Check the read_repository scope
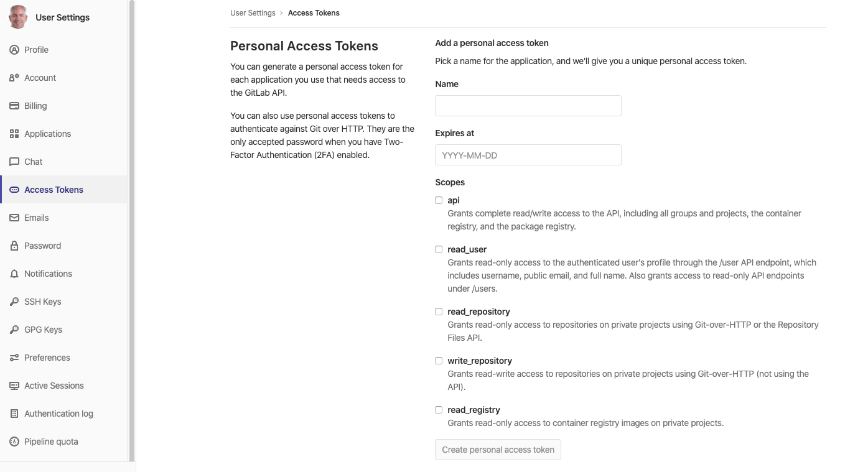The width and height of the screenshot is (868, 472). (439, 311)
